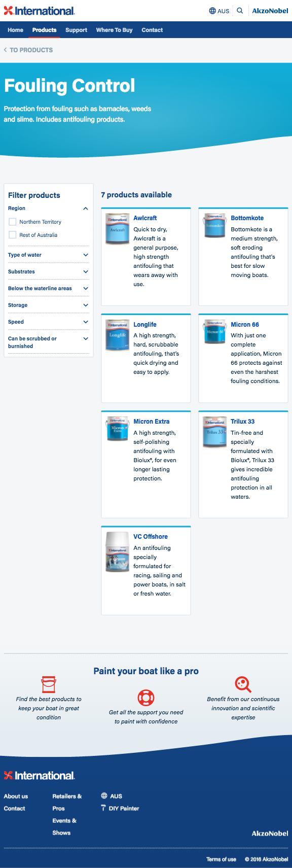The width and height of the screenshot is (292, 868).
Task: Open the Awlcraft paint can image
Action: point(117,229)
